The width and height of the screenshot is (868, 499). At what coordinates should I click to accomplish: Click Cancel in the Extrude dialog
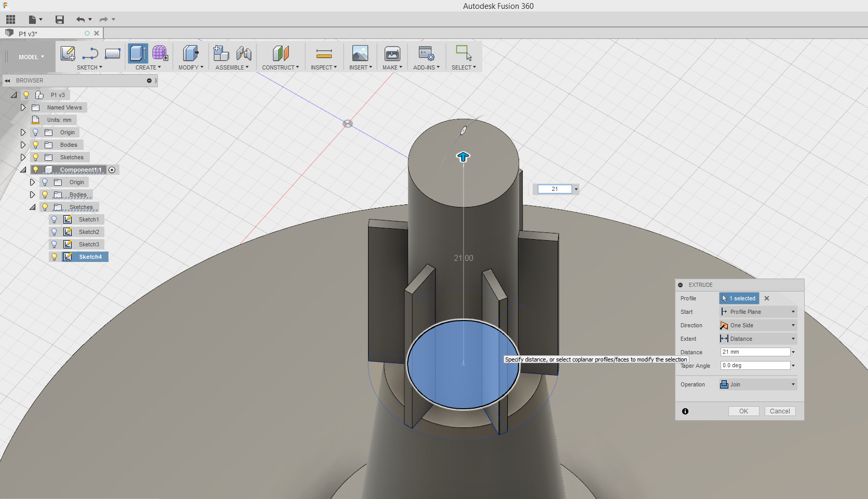[x=780, y=411]
